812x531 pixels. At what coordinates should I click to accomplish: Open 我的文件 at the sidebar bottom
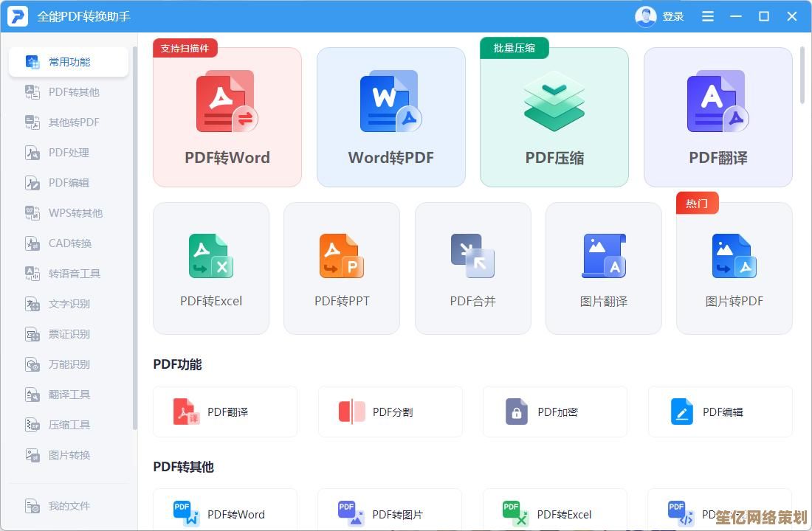pos(69,506)
